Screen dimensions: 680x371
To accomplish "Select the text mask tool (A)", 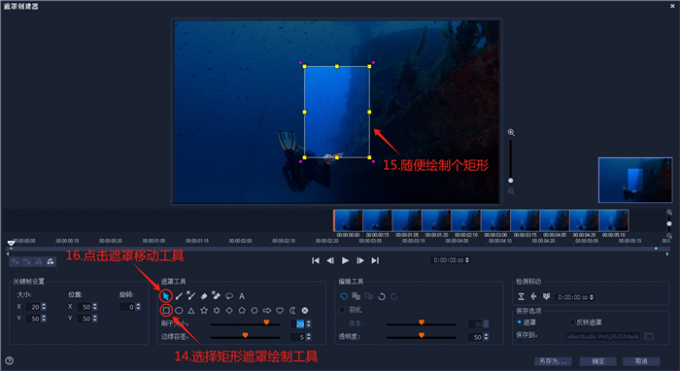I will [242, 296].
